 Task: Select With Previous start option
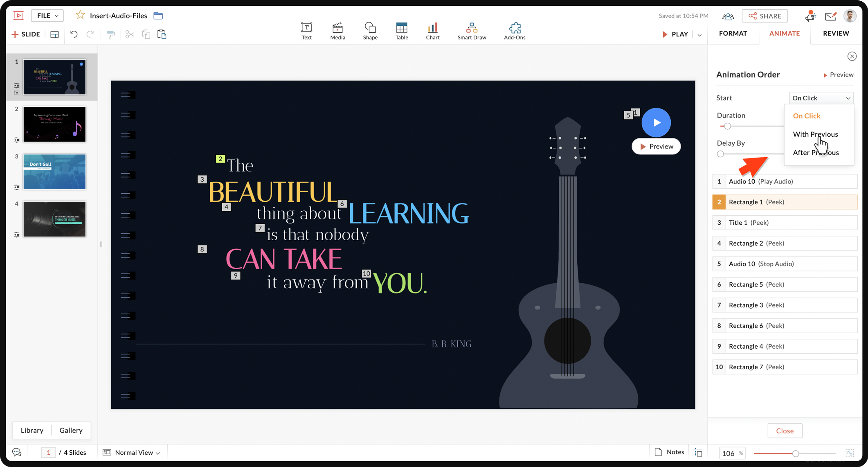click(815, 134)
